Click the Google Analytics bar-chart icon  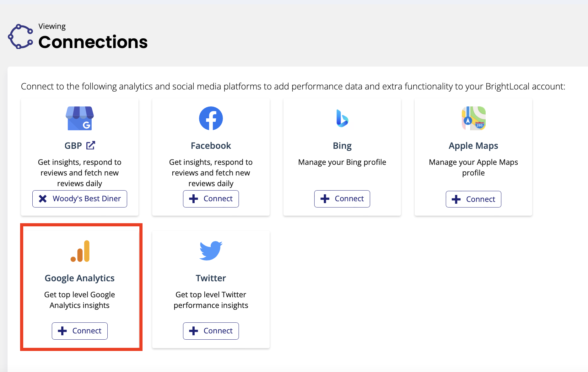[80, 251]
